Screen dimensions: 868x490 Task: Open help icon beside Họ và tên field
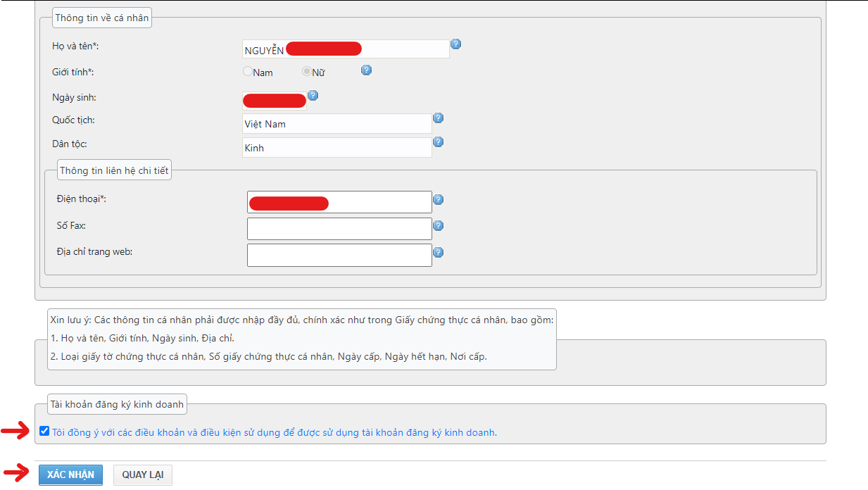coord(455,44)
